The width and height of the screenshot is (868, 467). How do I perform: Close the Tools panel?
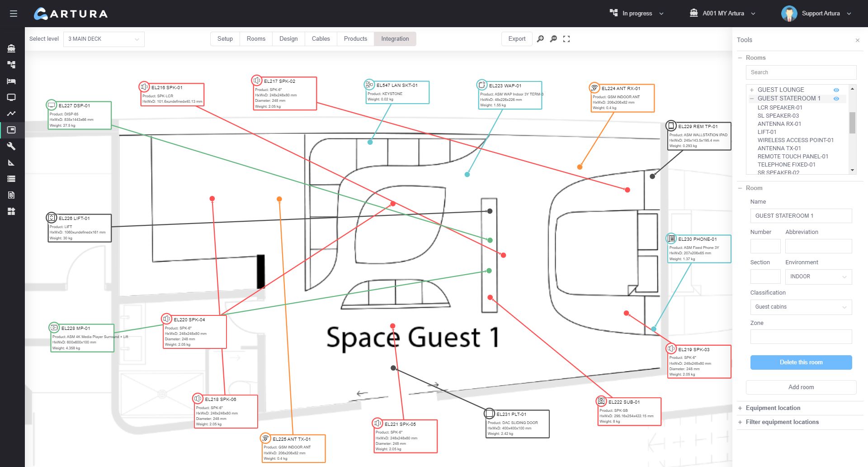pyautogui.click(x=857, y=40)
